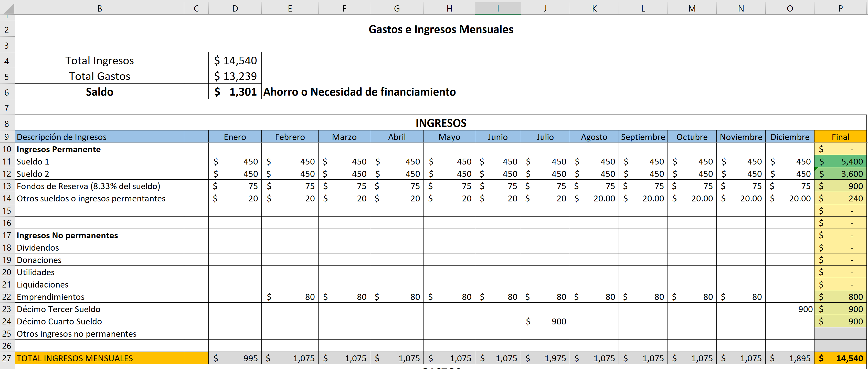Click the Décimo Tercer Sueldo Diciembre value 900
The image size is (868, 369).
(790, 309)
